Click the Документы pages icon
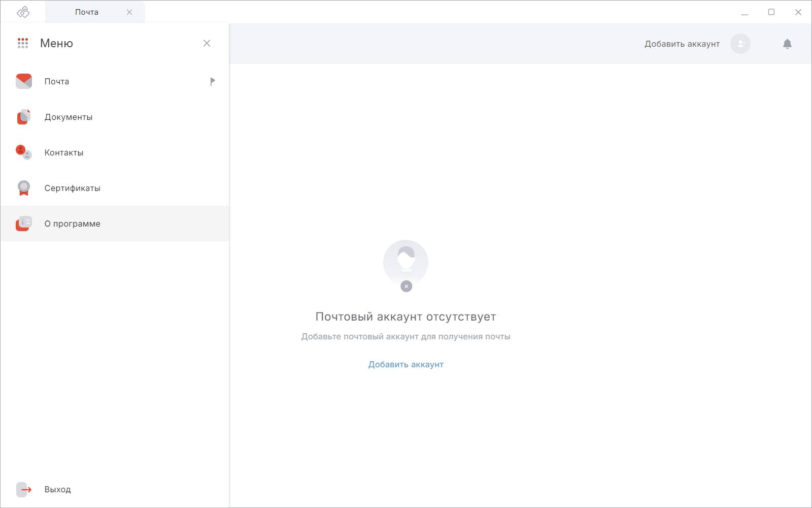The height and width of the screenshot is (508, 812). (x=24, y=117)
